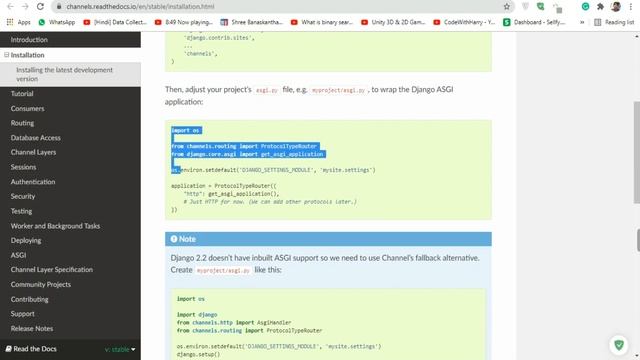640x360 pixels.
Task: Click the page vertical scrollbar thumb
Action: pos(637,152)
